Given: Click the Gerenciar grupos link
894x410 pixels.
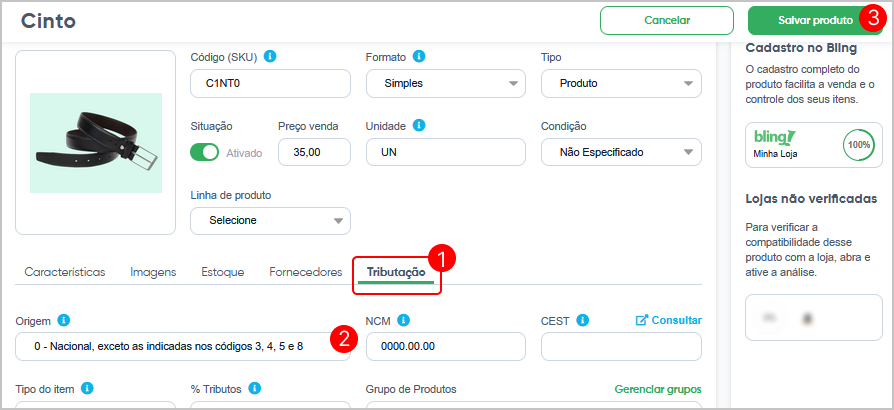Looking at the screenshot, I should tap(658, 389).
